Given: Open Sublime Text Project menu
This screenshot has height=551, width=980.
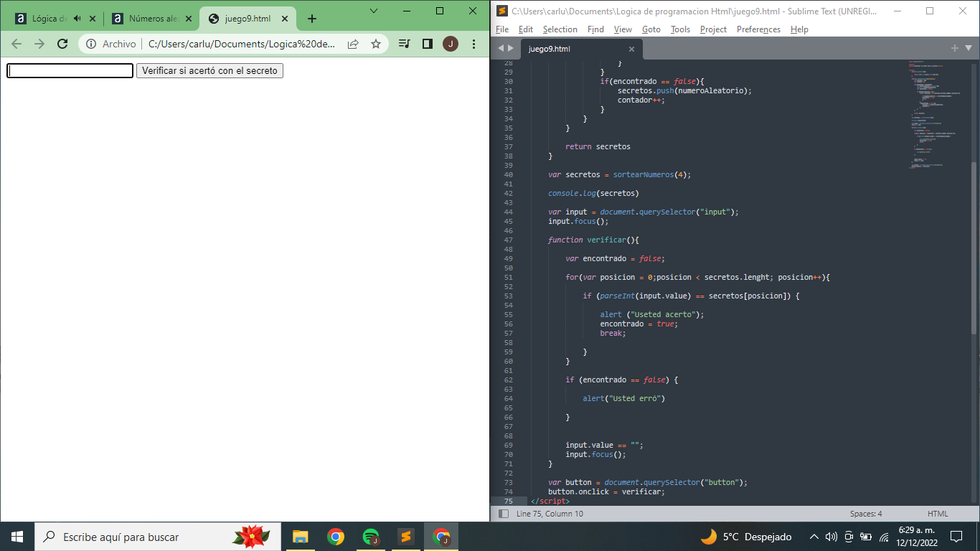Looking at the screenshot, I should (x=713, y=29).
